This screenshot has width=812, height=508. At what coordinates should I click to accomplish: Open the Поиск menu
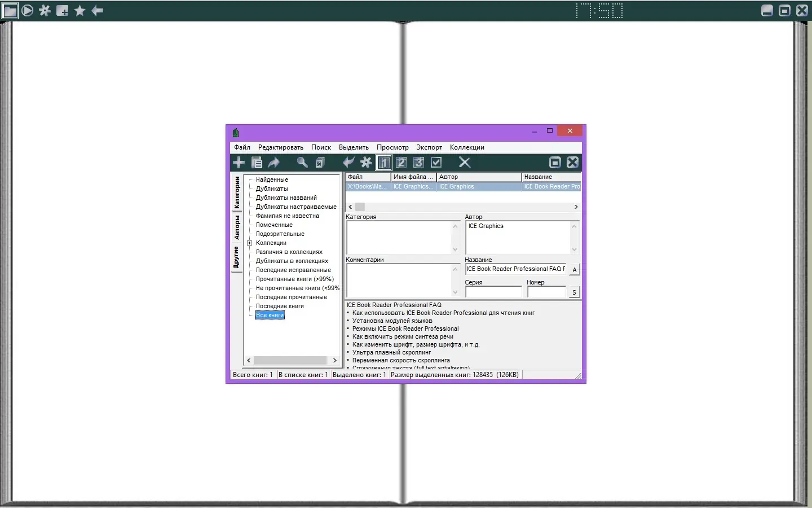pos(321,147)
